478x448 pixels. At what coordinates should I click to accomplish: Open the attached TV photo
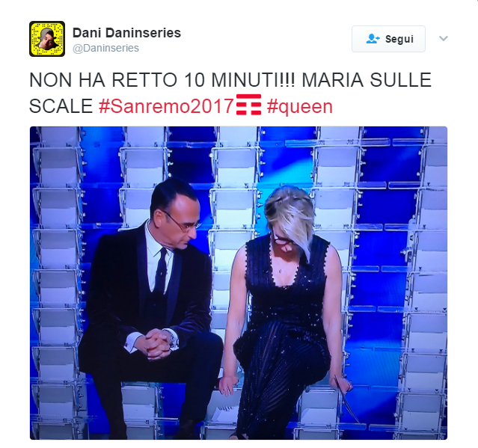[239, 283]
